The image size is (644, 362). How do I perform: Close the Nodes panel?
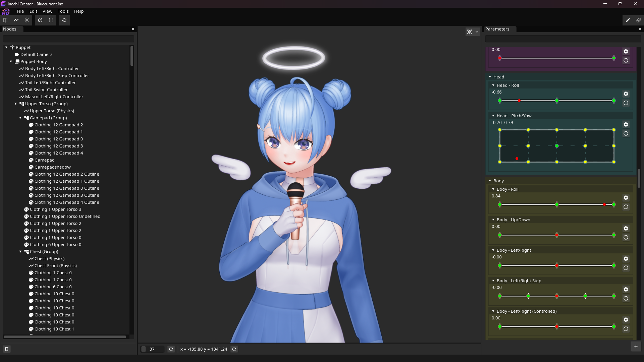click(133, 29)
